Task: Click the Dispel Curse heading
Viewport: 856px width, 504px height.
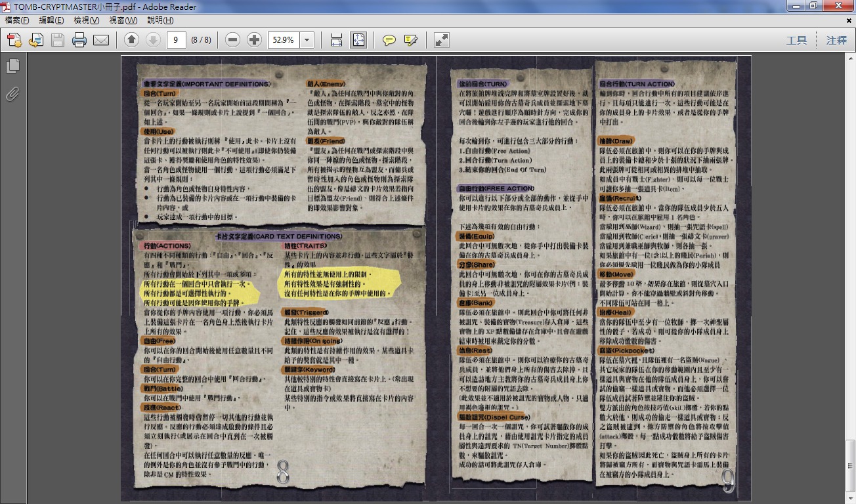Action: click(494, 417)
